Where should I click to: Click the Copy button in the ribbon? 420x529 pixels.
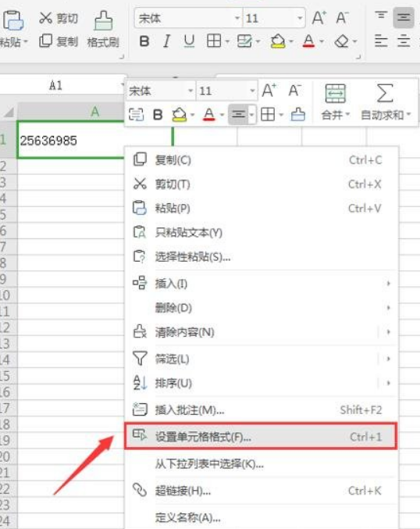tap(59, 41)
